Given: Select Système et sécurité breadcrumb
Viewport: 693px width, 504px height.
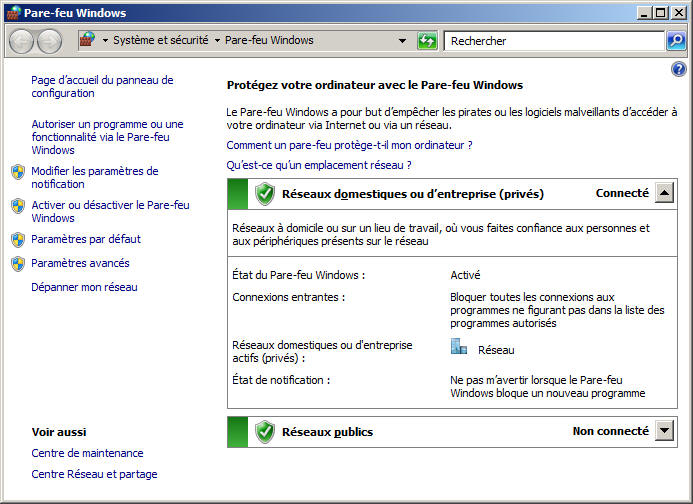Looking at the screenshot, I should coord(160,40).
